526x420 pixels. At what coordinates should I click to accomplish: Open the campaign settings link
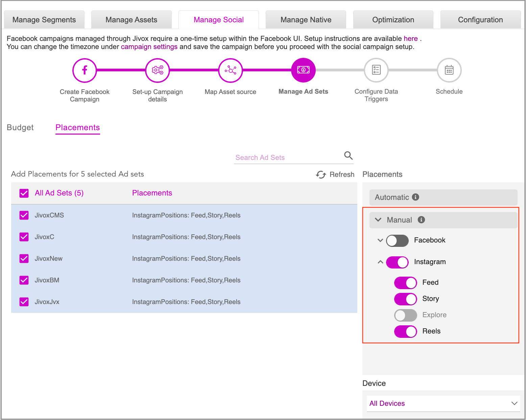[x=149, y=47]
